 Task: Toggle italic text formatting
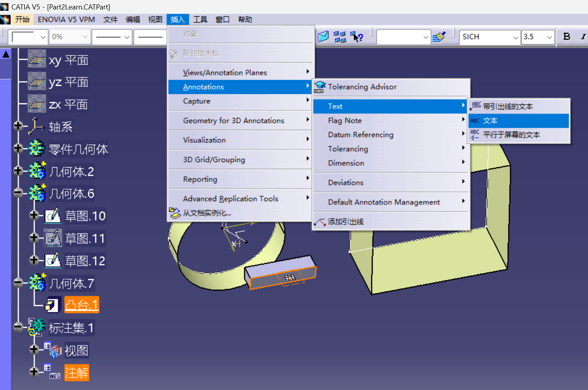point(583,37)
